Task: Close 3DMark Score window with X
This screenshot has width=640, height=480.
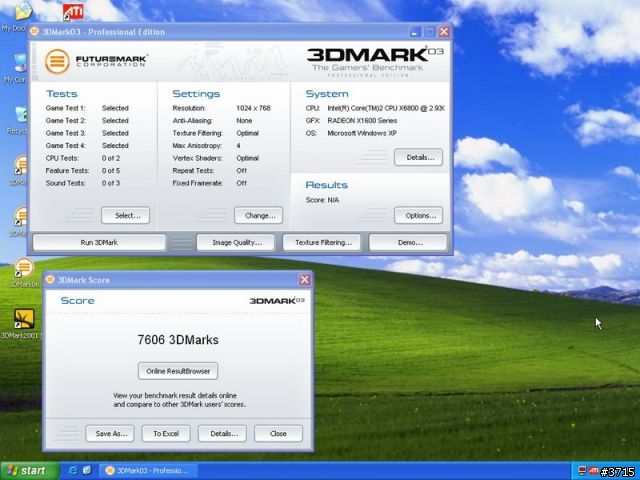Action: tap(304, 280)
